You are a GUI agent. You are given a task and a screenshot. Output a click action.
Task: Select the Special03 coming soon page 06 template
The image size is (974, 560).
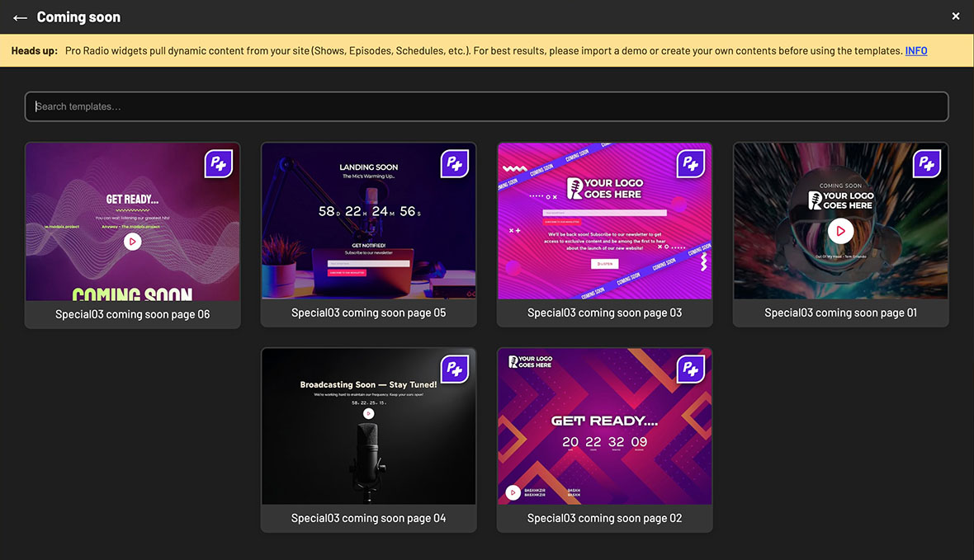tap(132, 314)
